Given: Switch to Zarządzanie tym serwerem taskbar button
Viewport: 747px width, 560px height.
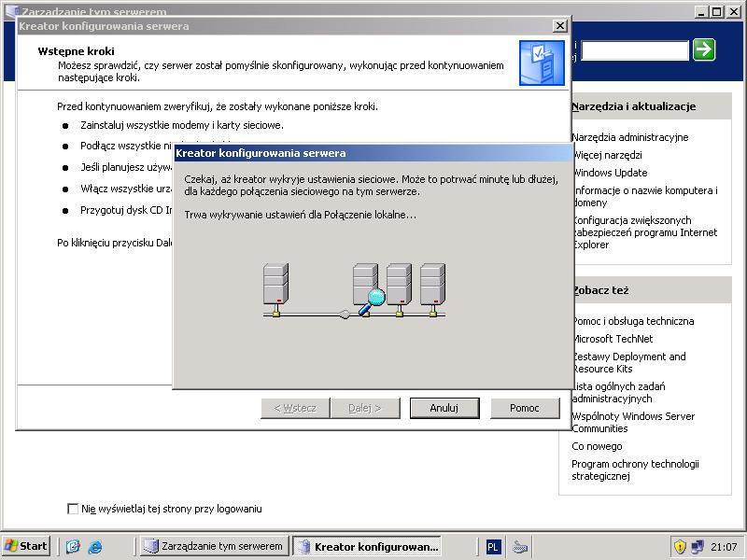Looking at the screenshot, I should [214, 546].
